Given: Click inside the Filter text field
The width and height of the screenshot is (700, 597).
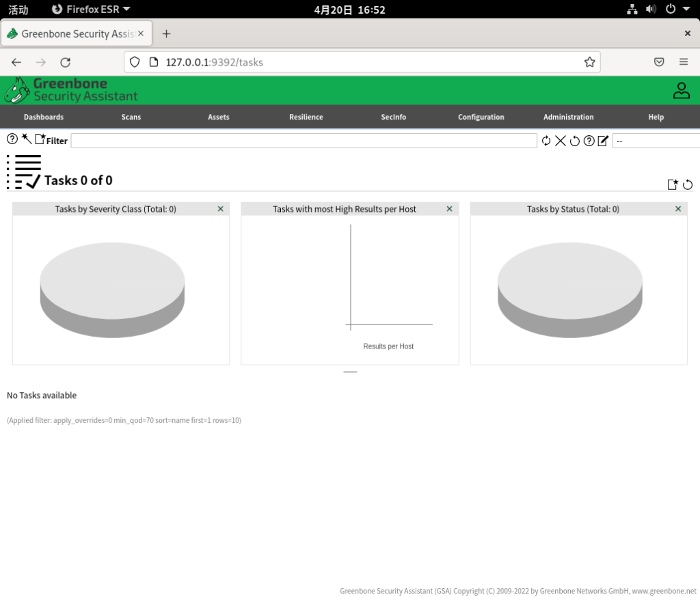Looking at the screenshot, I should [304, 141].
